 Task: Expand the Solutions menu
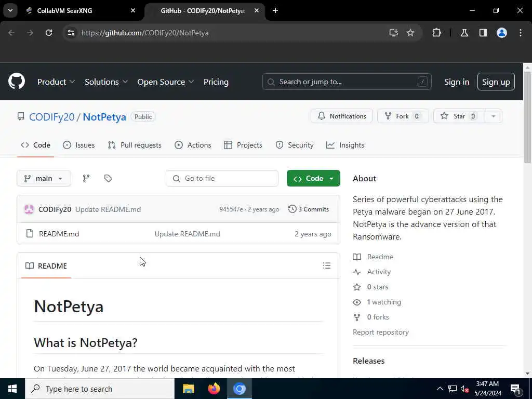[106, 82]
